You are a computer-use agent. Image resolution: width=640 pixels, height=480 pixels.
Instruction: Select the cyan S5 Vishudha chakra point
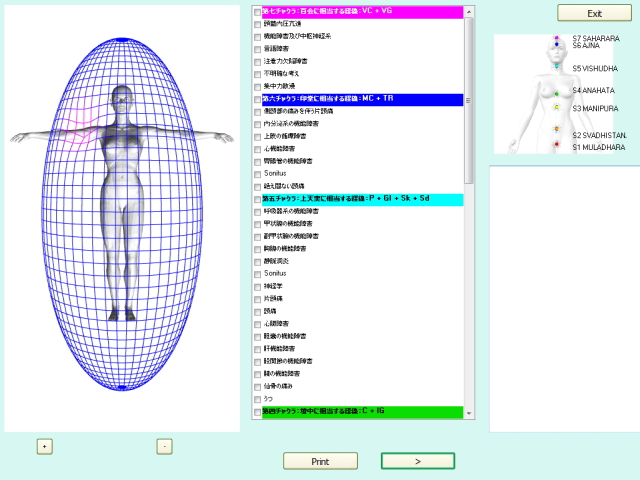(556, 68)
